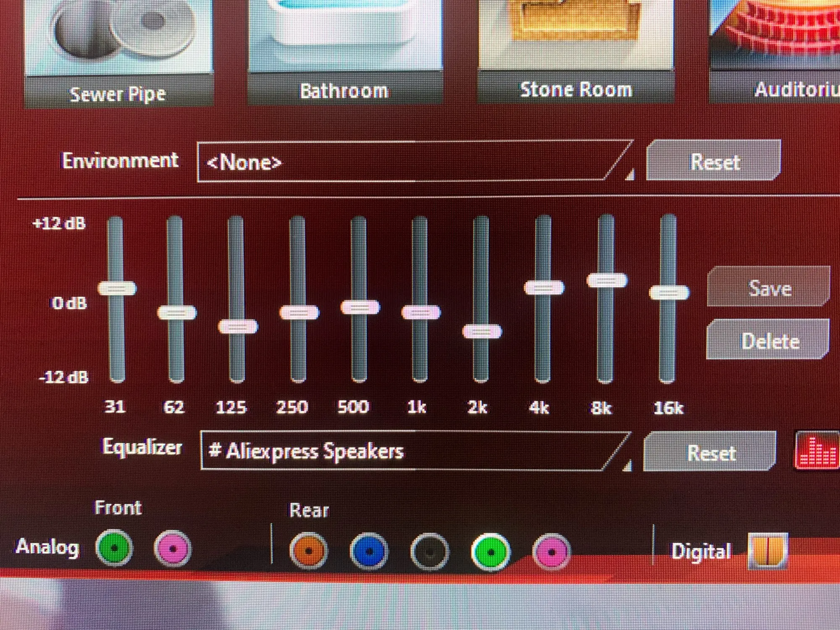
Task: Click the blue Rear jack icon
Action: (x=369, y=551)
